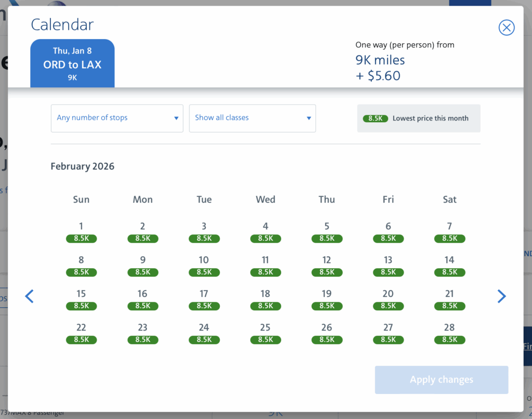Expand the 'Show all classes' dropdown

252,118
